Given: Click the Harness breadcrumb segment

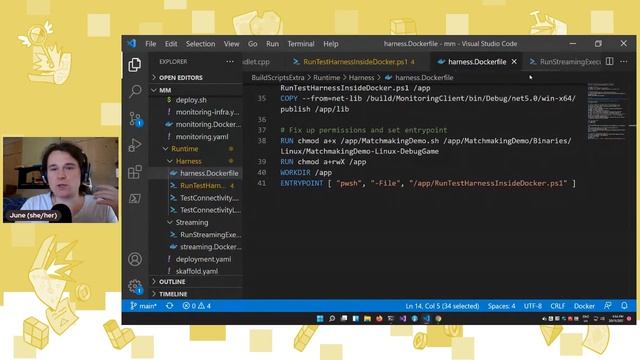Looking at the screenshot, I should (x=361, y=78).
